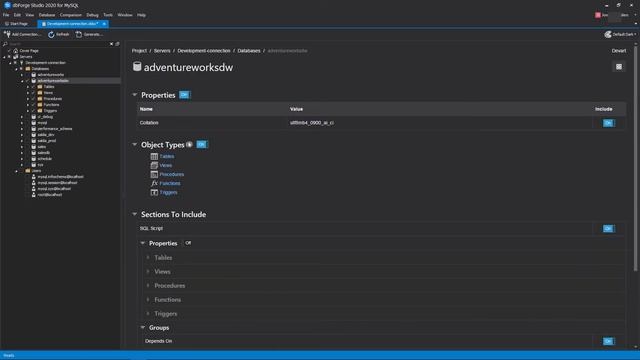Uncheck the adventureworksdw checkbox in tree
Screen dimensions: 640x360
pos(27,81)
